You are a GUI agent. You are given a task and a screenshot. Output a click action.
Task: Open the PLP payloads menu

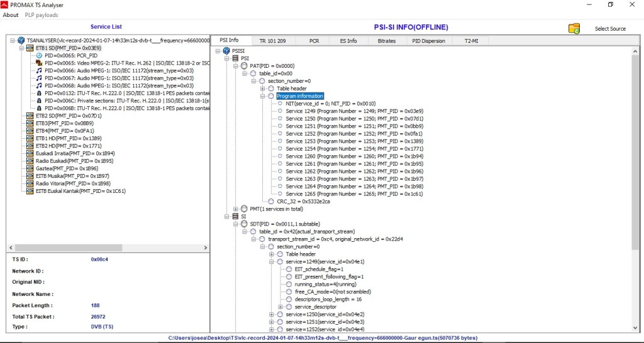pos(42,15)
